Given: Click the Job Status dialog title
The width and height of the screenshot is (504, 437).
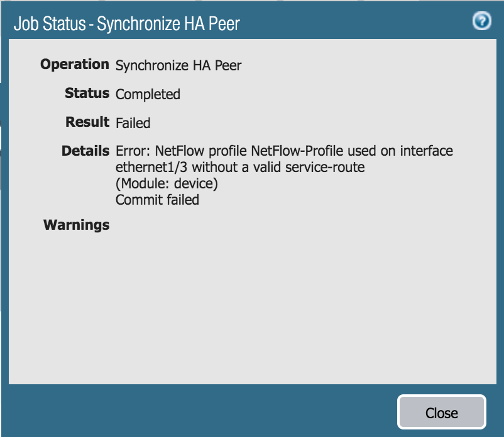Looking at the screenshot, I should tap(127, 24).
